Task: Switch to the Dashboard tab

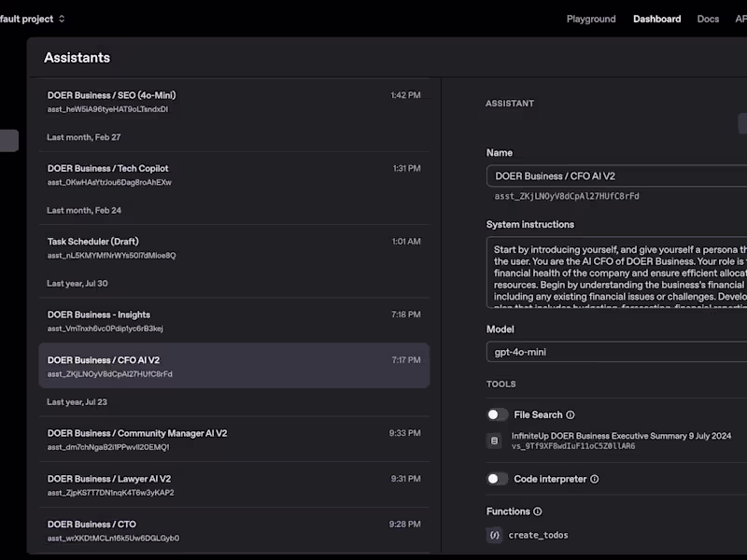Action: pos(656,19)
